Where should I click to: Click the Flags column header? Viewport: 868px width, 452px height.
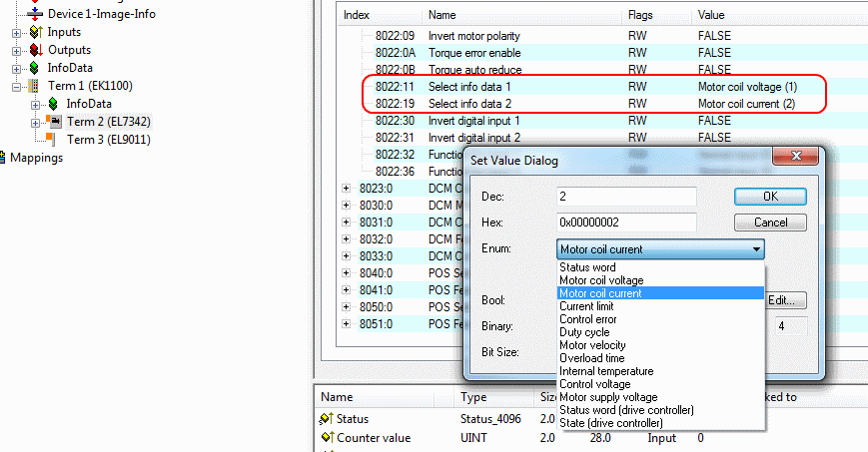657,15
